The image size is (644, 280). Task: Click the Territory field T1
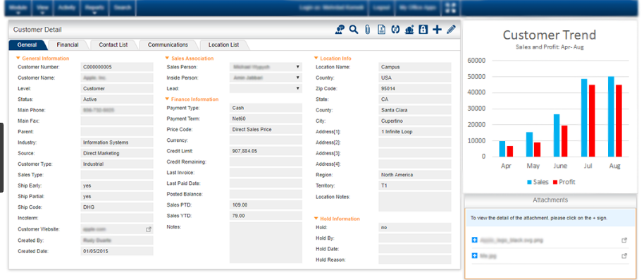pyautogui.click(x=415, y=185)
